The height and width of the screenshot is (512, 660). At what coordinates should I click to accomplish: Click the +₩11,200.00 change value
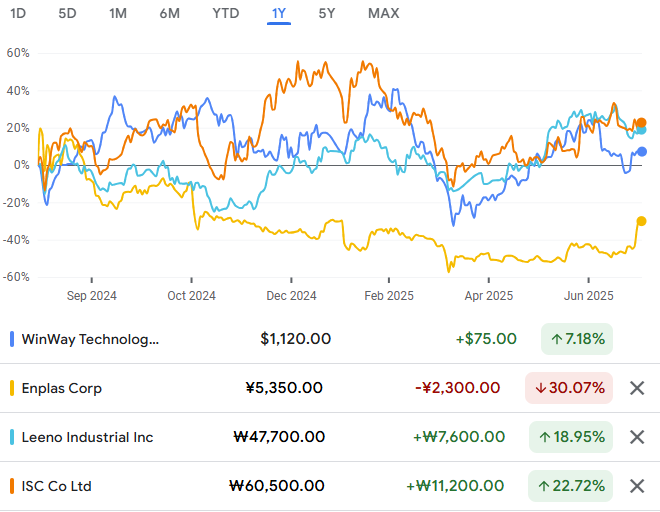tap(455, 486)
